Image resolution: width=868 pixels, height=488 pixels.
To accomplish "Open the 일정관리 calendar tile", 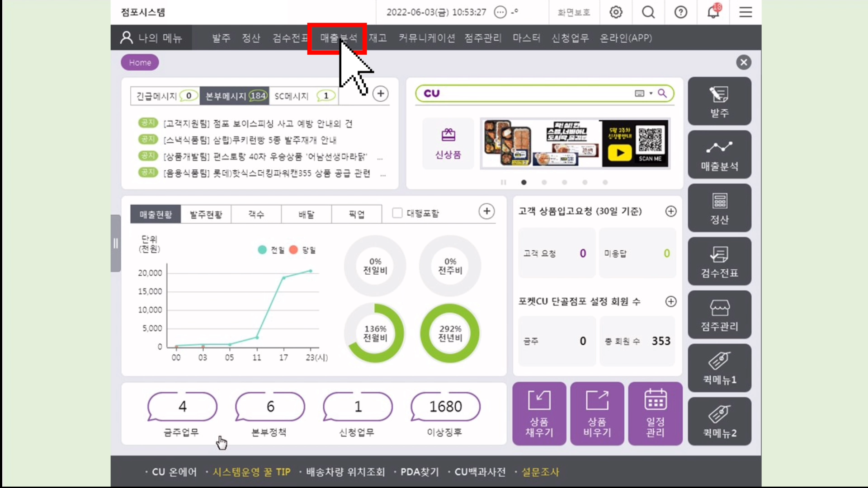I will coord(655,413).
